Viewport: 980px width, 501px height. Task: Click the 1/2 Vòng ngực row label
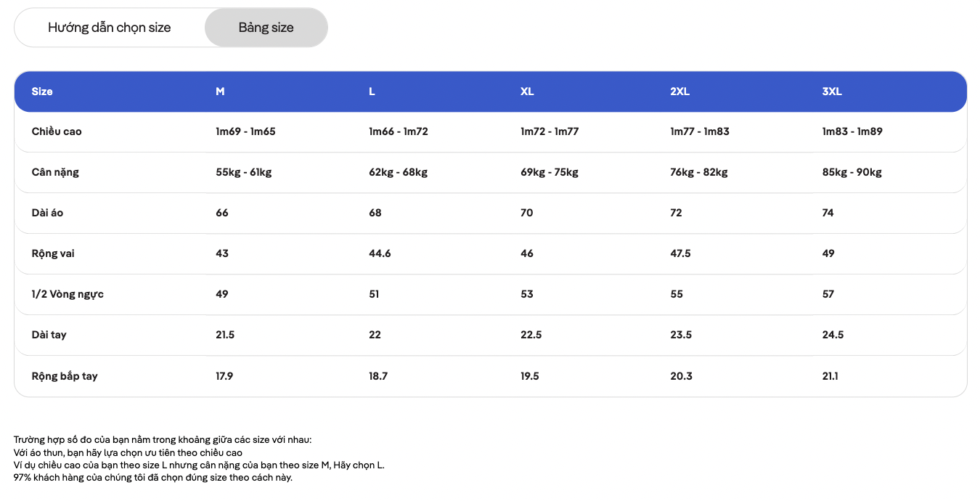tap(68, 294)
